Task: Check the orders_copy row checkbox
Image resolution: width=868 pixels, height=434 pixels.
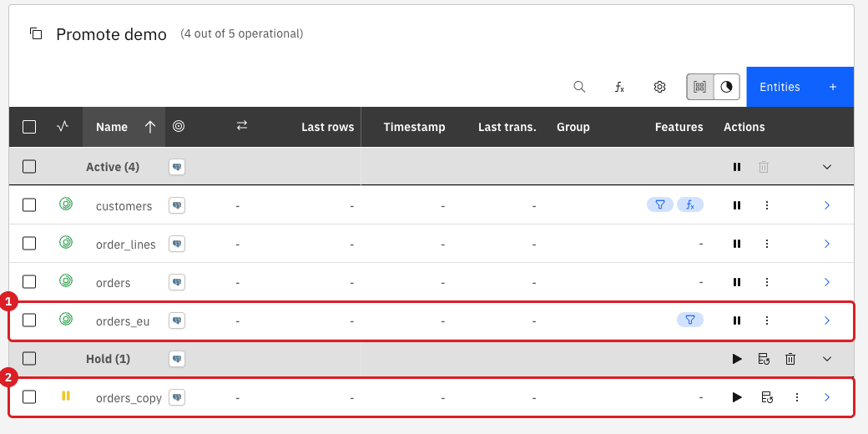Action: point(29,397)
